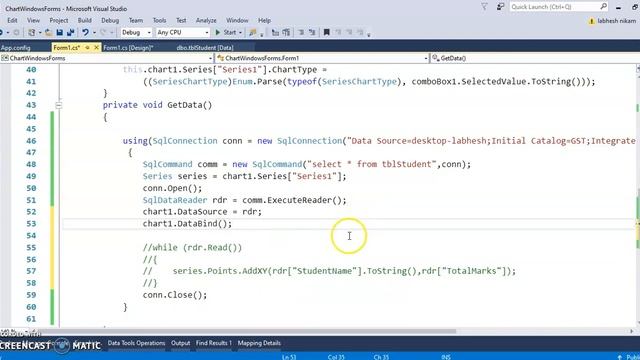Close the Form1.cs tab

pyautogui.click(x=96, y=48)
